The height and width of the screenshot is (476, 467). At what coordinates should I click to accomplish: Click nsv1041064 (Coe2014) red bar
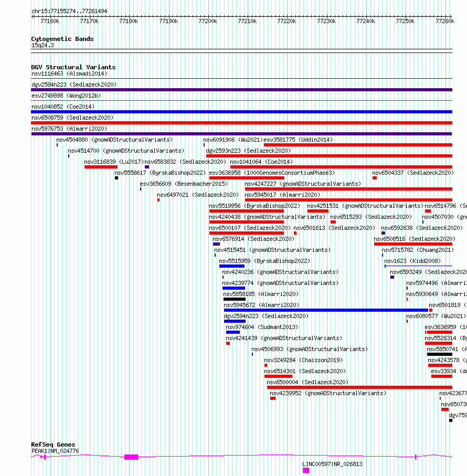click(x=342, y=167)
